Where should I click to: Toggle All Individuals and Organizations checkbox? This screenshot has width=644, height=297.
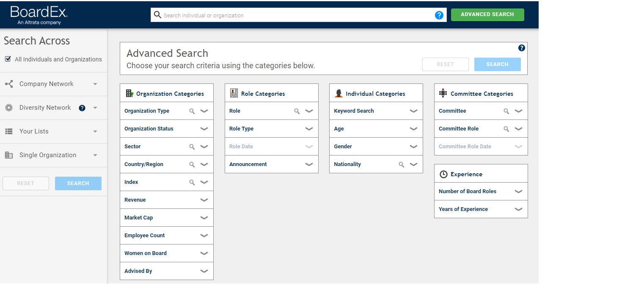[x=8, y=59]
